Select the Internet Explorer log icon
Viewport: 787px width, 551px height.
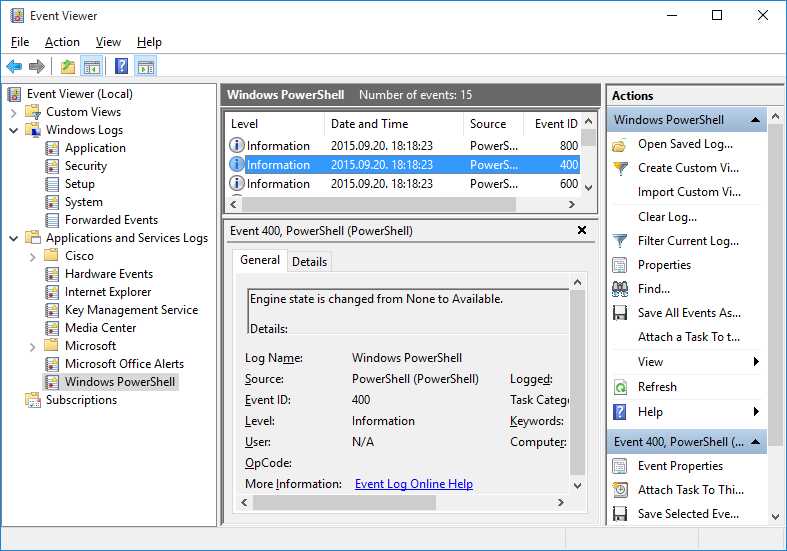point(52,292)
